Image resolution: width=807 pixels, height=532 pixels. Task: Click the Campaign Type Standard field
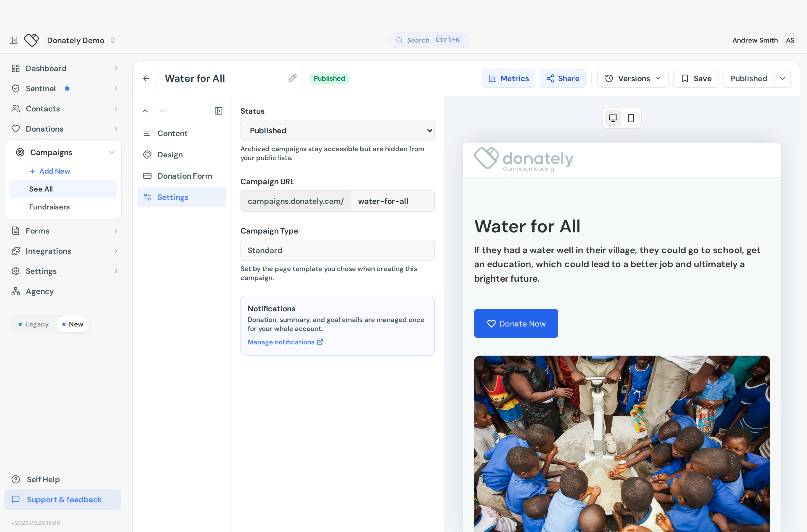pyautogui.click(x=337, y=250)
